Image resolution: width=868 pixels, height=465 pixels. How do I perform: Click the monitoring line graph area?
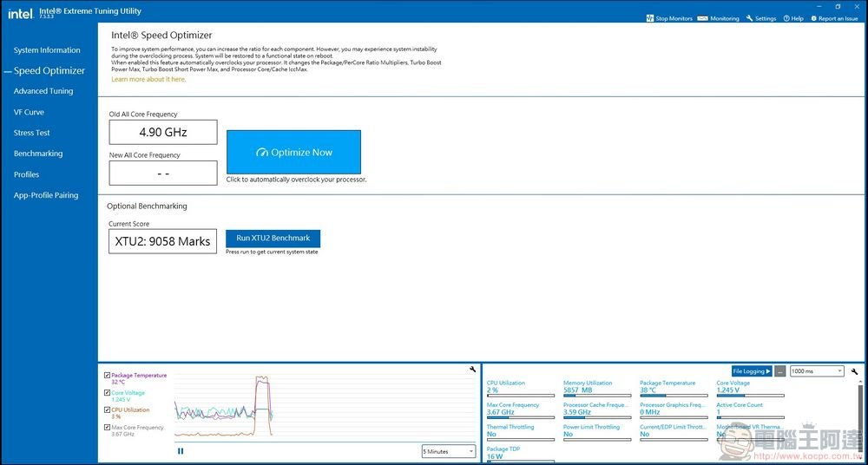[x=325, y=408]
